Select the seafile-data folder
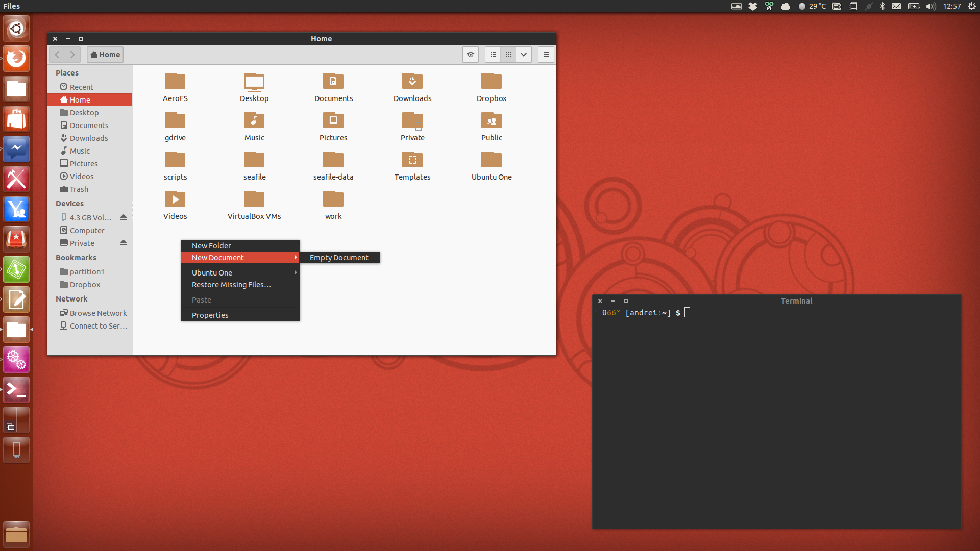The height and width of the screenshot is (551, 980). 333,160
